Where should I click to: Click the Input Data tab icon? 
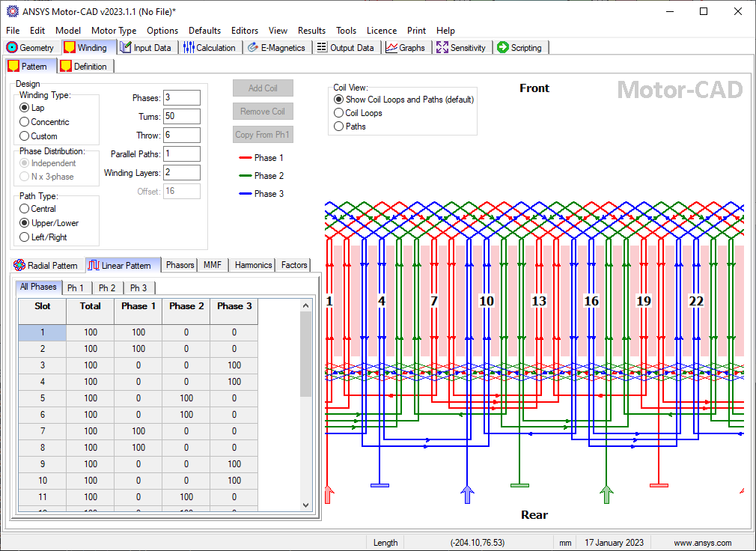tap(126, 47)
